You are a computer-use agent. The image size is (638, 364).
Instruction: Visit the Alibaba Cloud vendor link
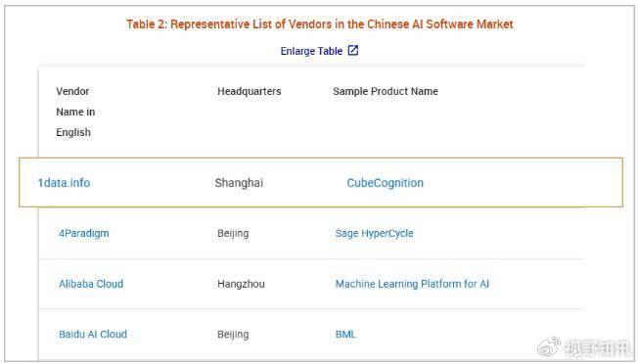(x=91, y=284)
